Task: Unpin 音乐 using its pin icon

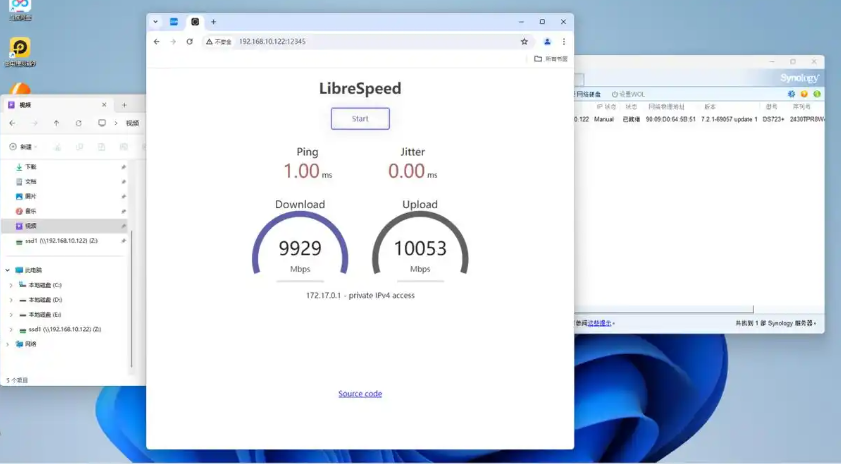Action: pos(123,211)
